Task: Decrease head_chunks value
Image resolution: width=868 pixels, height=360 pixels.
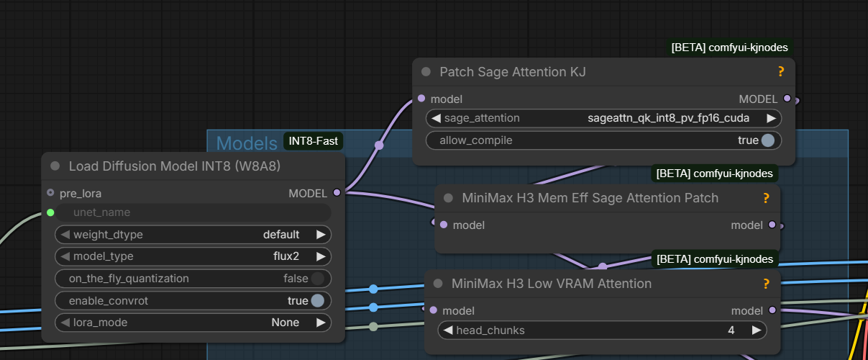Action: (x=448, y=330)
